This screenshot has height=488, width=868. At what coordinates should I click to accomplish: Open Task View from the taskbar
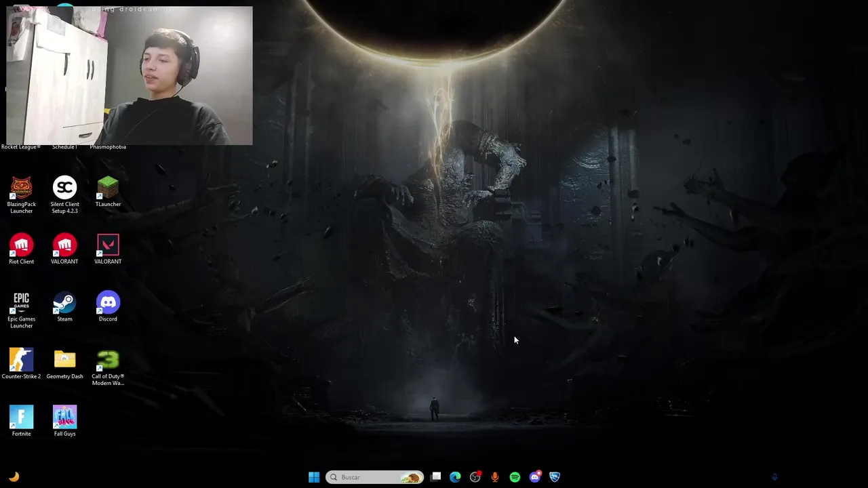pos(436,477)
